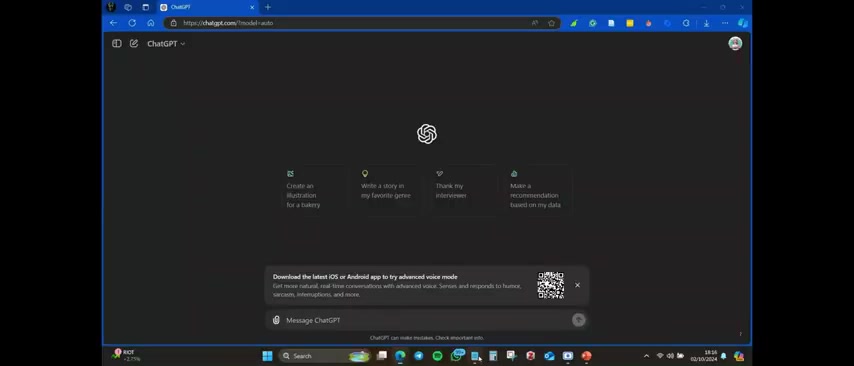Image resolution: width=854 pixels, height=366 pixels.
Task: Open the browser Settings and more menu
Action: pyautogui.click(x=725, y=23)
